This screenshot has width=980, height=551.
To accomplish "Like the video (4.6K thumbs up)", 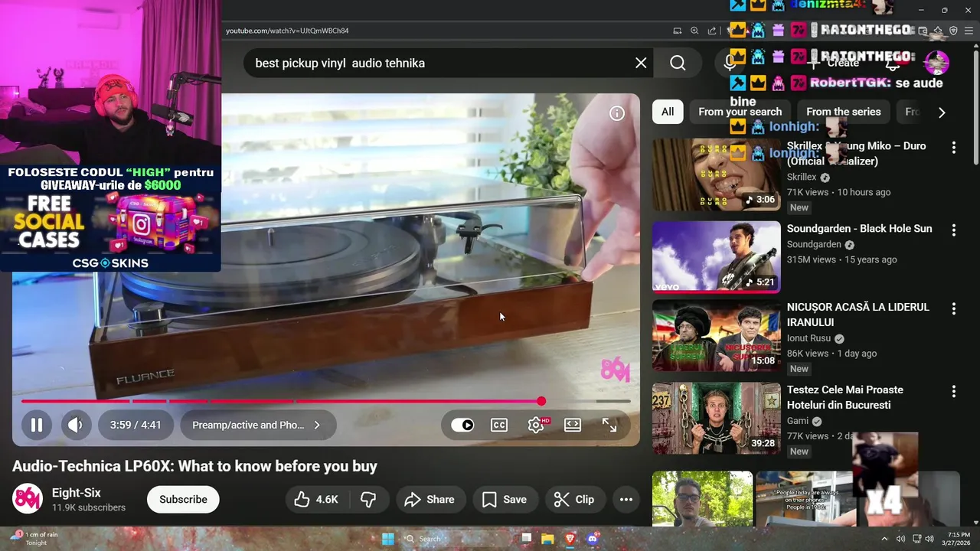I will (316, 499).
